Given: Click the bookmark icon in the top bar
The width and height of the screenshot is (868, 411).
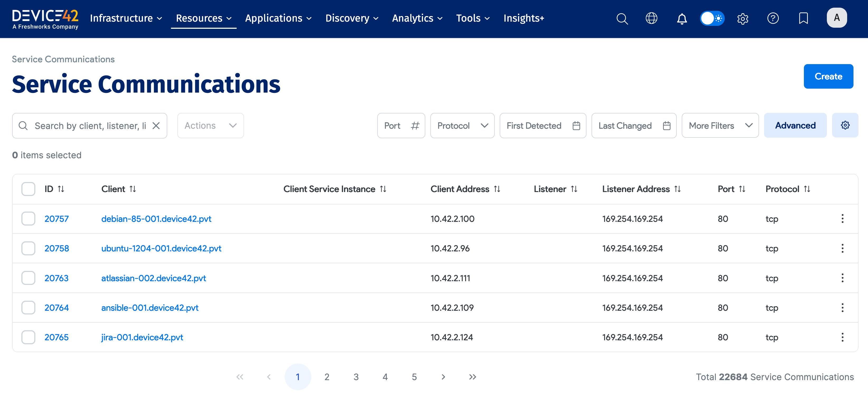Looking at the screenshot, I should click(803, 18).
